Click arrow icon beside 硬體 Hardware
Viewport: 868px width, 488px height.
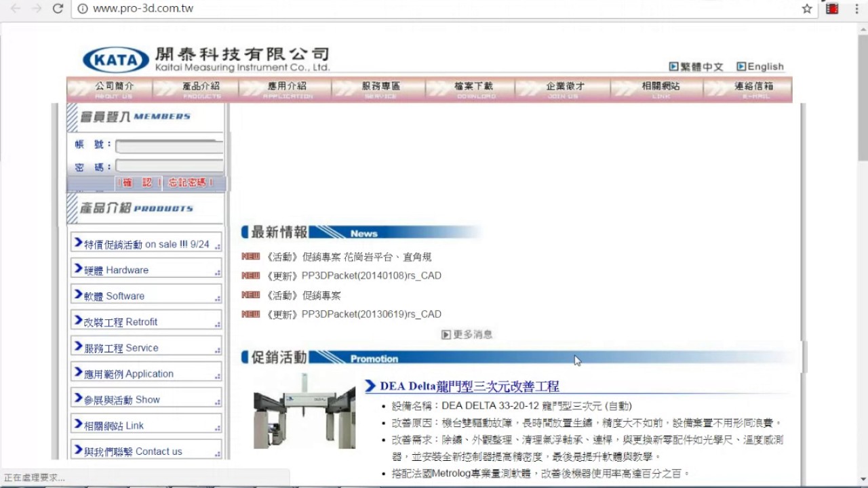[78, 268]
